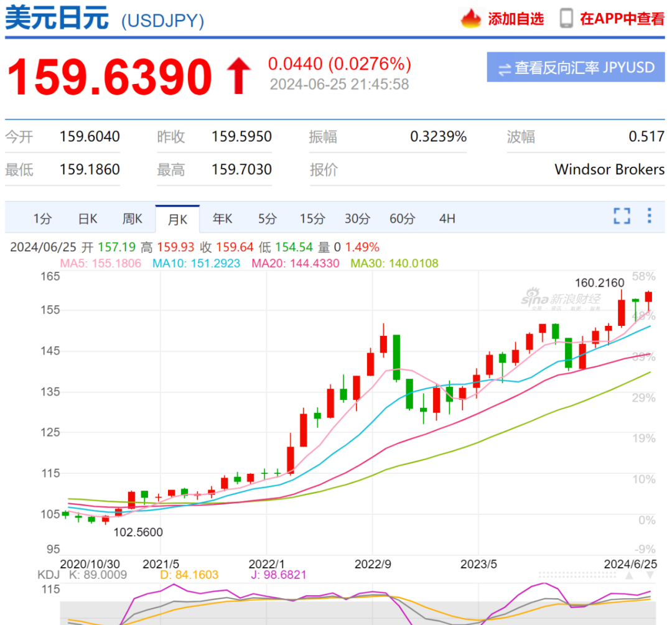
Task: Open the 4H interval chart
Action: pos(447,219)
